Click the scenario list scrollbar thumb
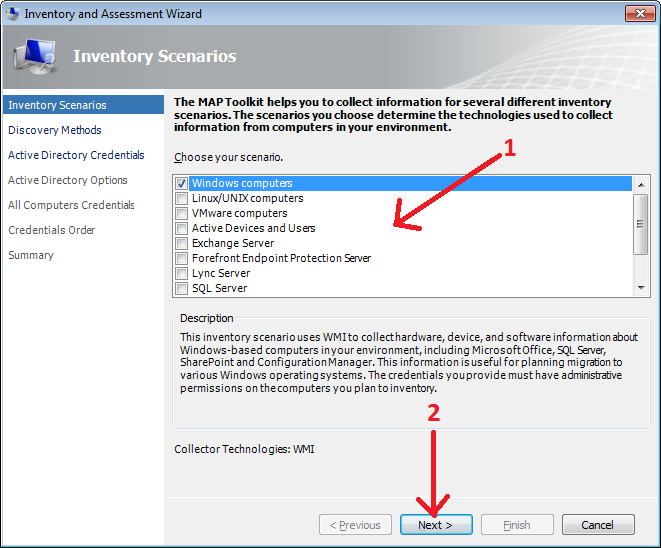 click(641, 225)
